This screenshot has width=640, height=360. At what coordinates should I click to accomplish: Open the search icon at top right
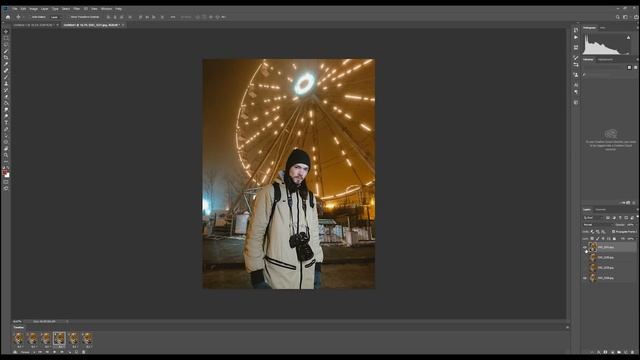(x=618, y=17)
